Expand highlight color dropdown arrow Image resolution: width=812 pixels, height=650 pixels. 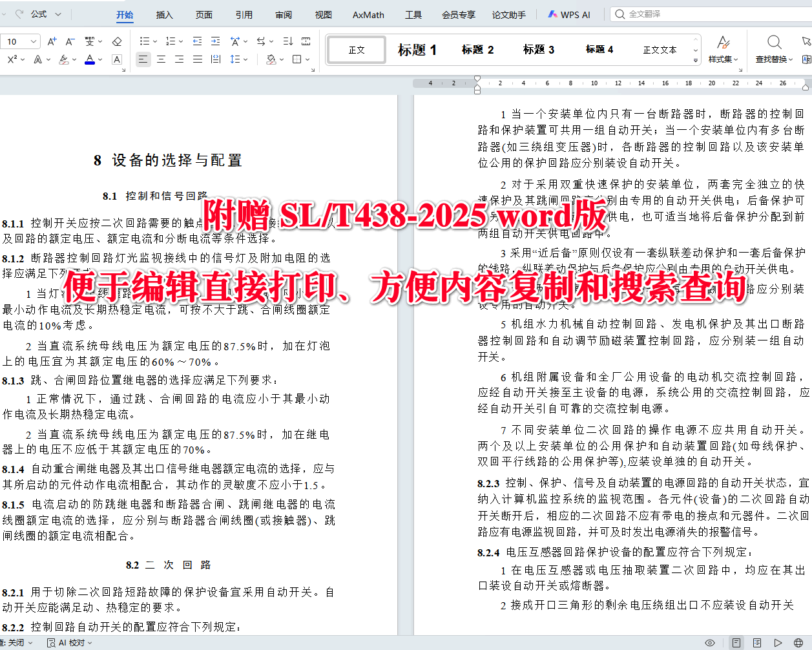(74, 59)
